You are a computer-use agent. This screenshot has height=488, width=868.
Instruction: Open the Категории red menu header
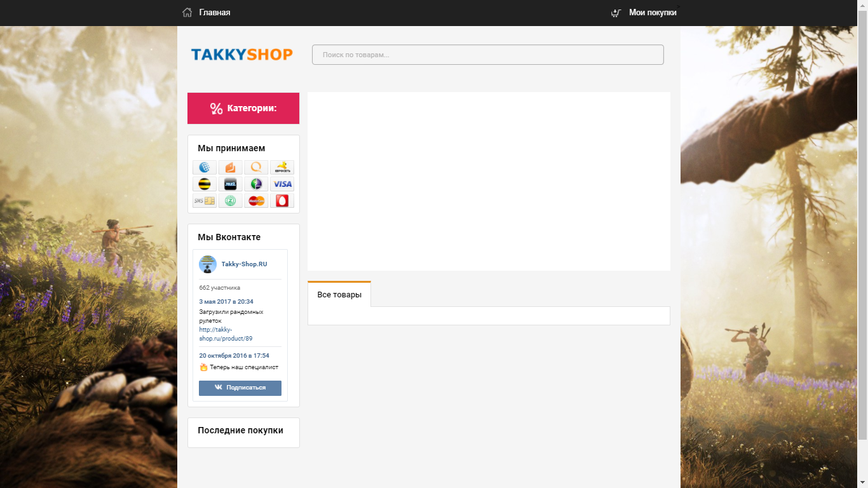pyautogui.click(x=243, y=108)
